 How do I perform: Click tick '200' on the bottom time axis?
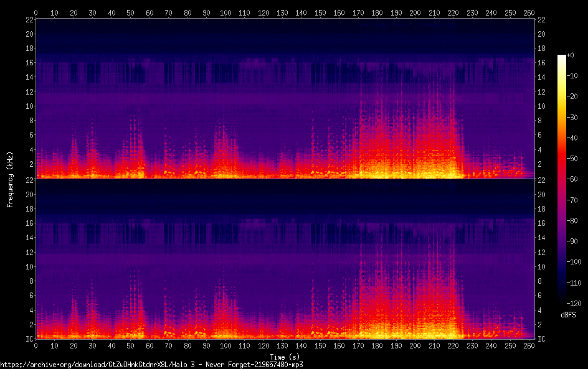pyautogui.click(x=415, y=346)
